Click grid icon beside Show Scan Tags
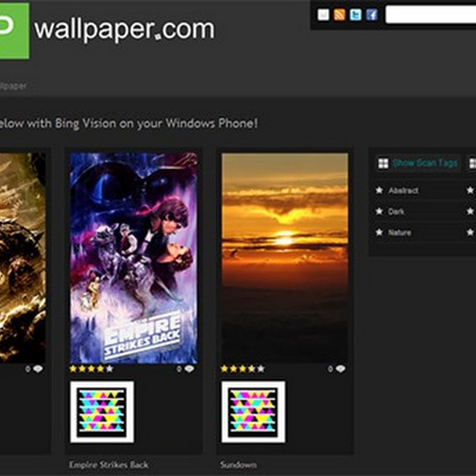This screenshot has height=476, width=476. (383, 163)
